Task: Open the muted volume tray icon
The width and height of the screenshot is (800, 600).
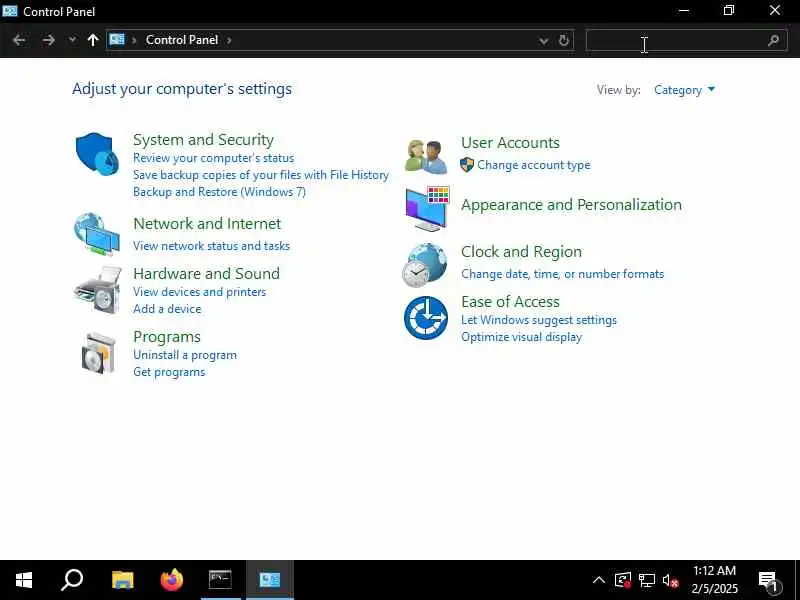Action: (x=670, y=581)
